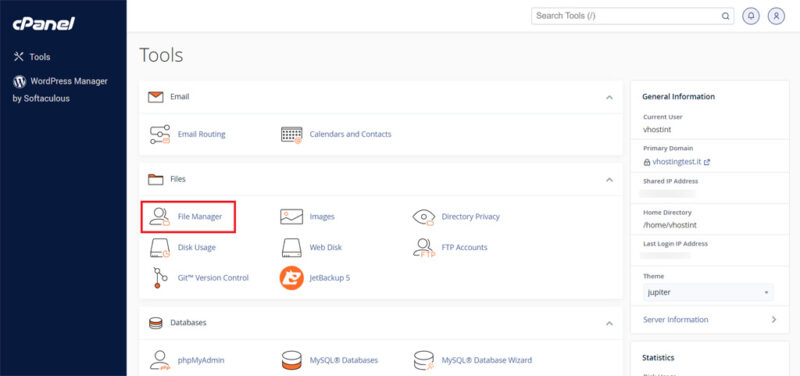Screen dimensions: 800x376
Task: Click external link icon beside vhostingtest.it
Action: click(707, 162)
